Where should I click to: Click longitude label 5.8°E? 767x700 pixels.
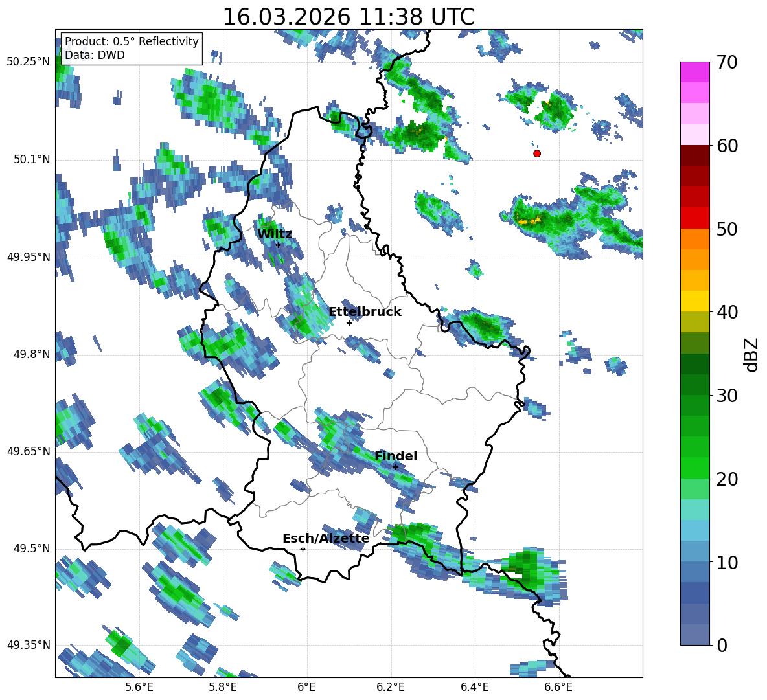pos(223,687)
